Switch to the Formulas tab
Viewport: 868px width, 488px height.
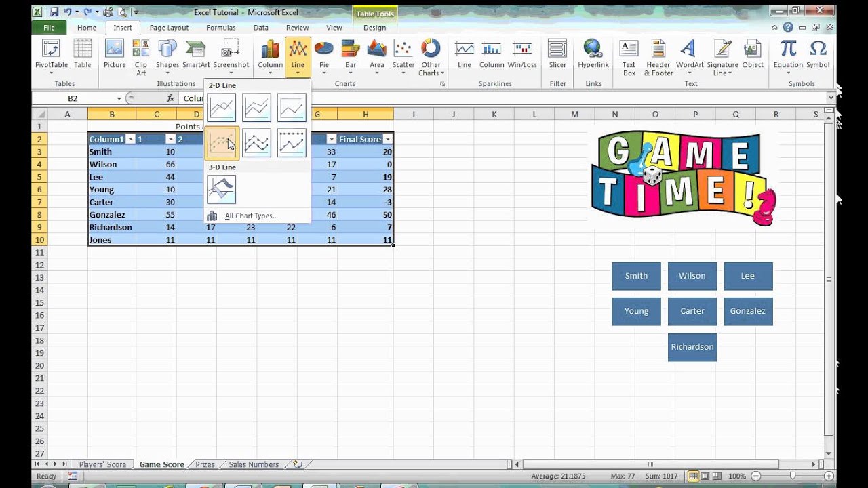click(221, 28)
